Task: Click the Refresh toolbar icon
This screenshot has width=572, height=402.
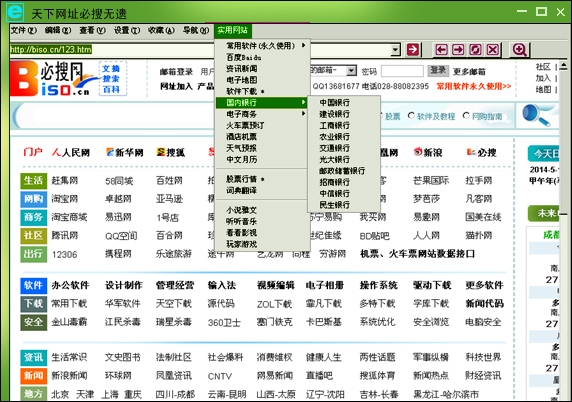Action: tap(475, 49)
